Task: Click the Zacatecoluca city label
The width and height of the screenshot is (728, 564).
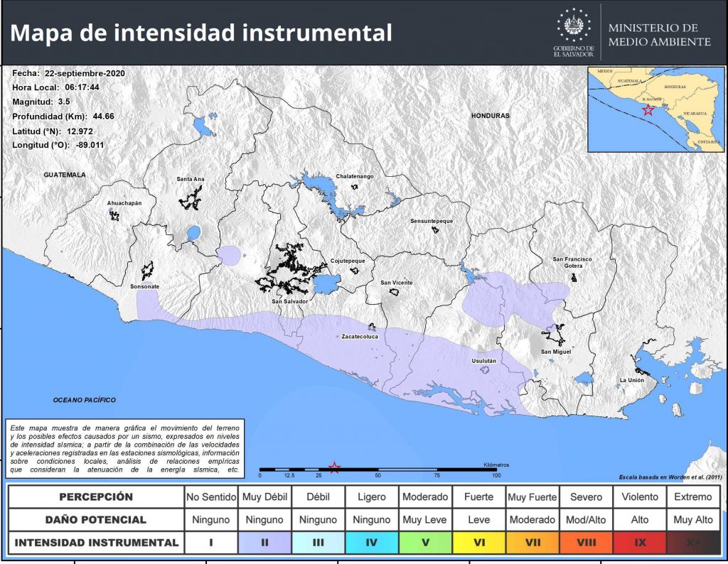Action: 360,336
